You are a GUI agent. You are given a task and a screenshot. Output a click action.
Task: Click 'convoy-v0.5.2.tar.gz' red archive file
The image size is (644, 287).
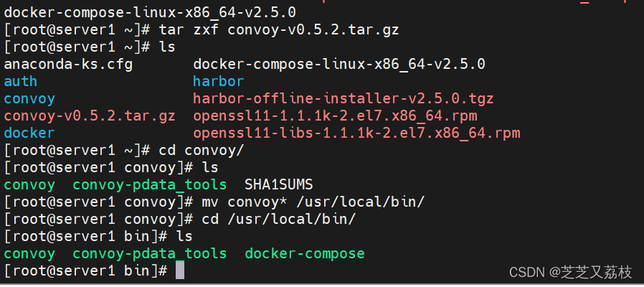(x=90, y=116)
